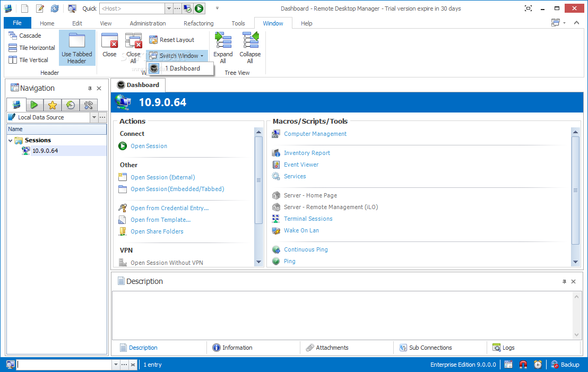Click Actions panel scroll down arrow
The image size is (588, 372).
(258, 262)
